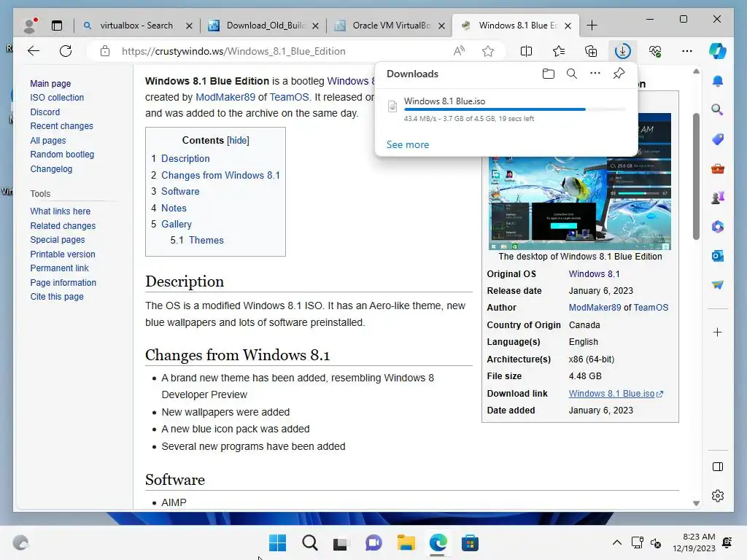Open Main page in wiki sidebar
The width and height of the screenshot is (747, 560).
(50, 83)
